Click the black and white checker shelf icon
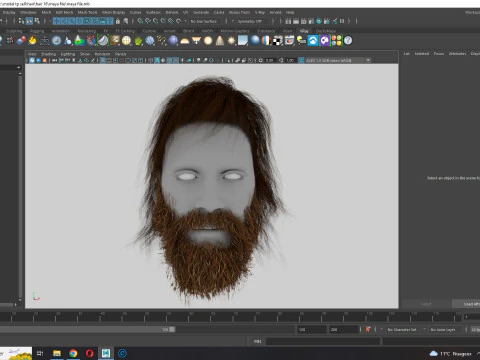This screenshot has height=360, width=480. [x=278, y=41]
